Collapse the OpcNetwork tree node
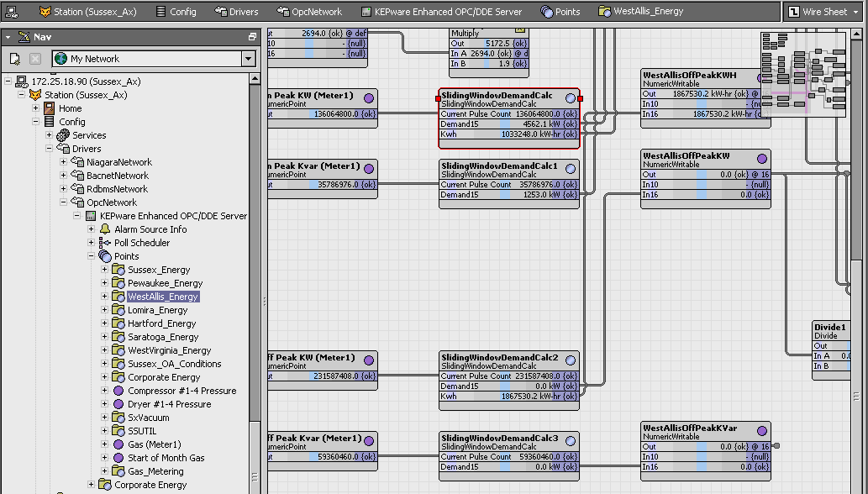 coord(64,202)
